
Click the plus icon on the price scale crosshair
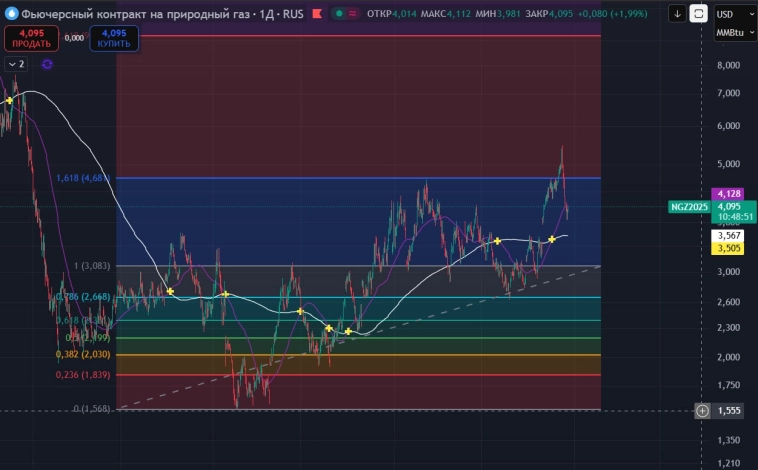[702, 410]
